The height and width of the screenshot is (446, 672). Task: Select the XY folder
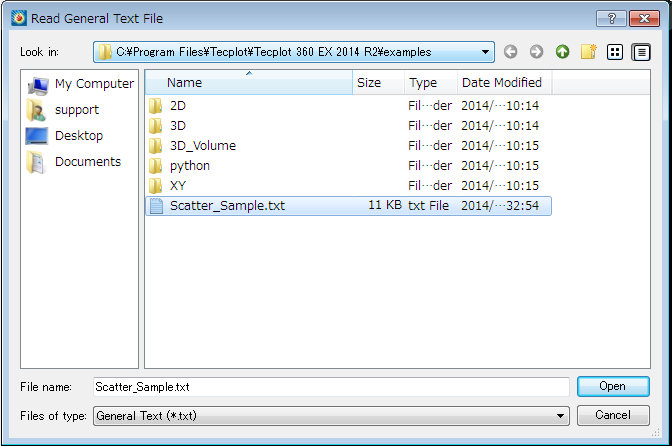point(348,186)
